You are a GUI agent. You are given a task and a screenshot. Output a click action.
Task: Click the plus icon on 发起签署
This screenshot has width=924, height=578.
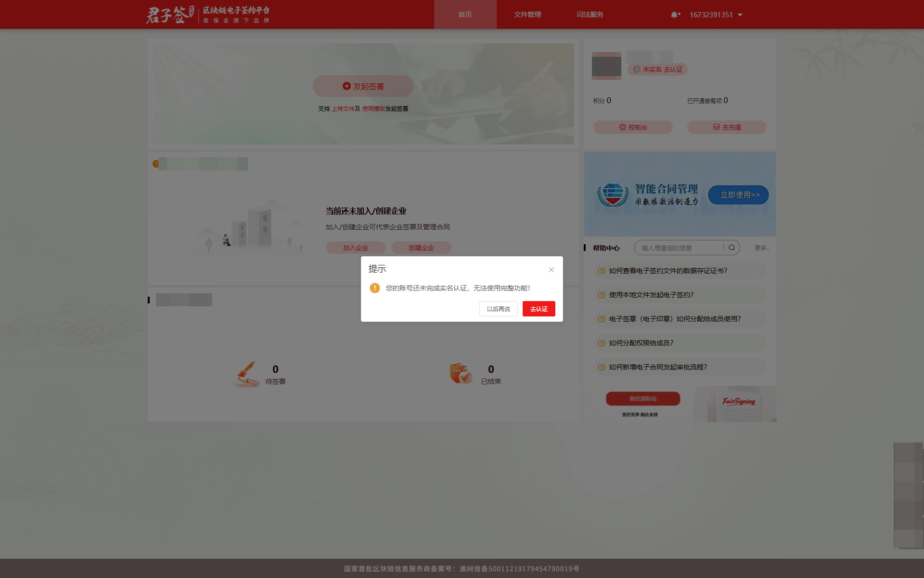(x=346, y=86)
